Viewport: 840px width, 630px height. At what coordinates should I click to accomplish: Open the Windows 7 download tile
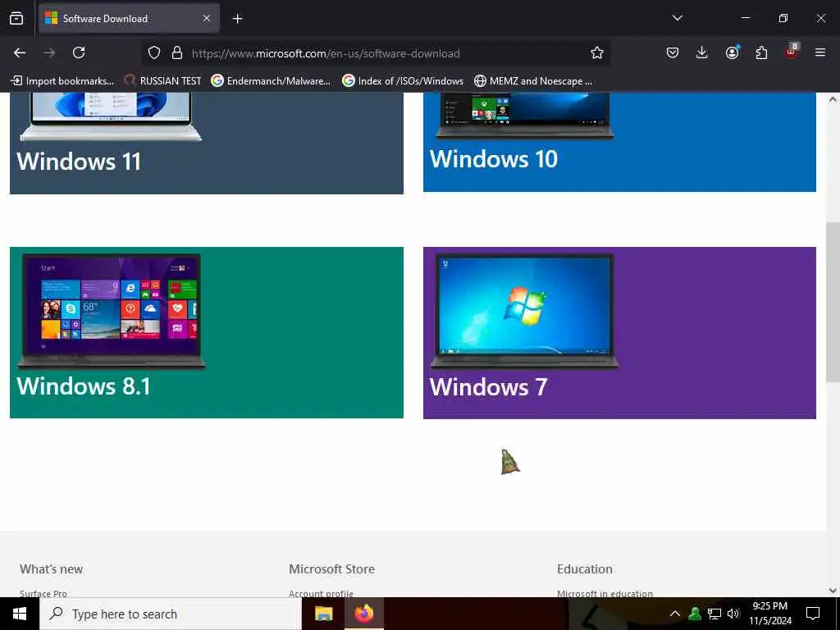[619, 333]
